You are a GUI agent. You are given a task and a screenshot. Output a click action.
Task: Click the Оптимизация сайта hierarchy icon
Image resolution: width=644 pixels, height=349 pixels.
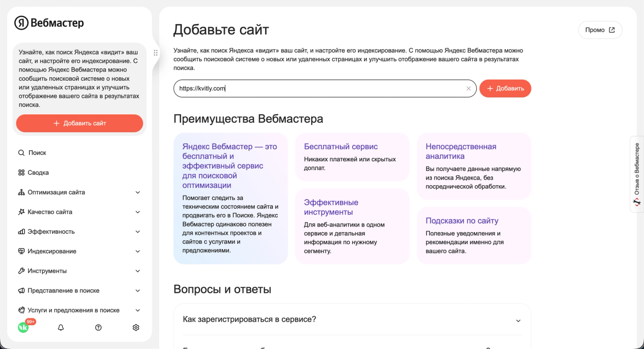(x=21, y=192)
